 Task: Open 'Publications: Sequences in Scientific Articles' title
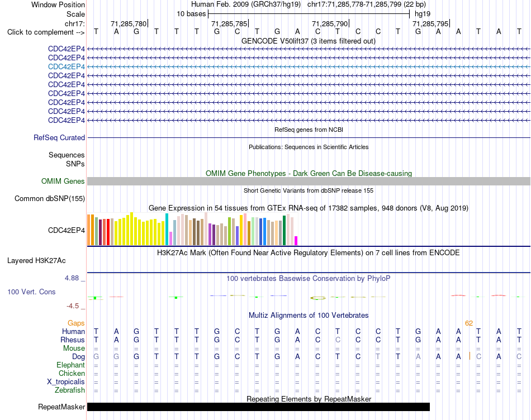tap(309, 147)
